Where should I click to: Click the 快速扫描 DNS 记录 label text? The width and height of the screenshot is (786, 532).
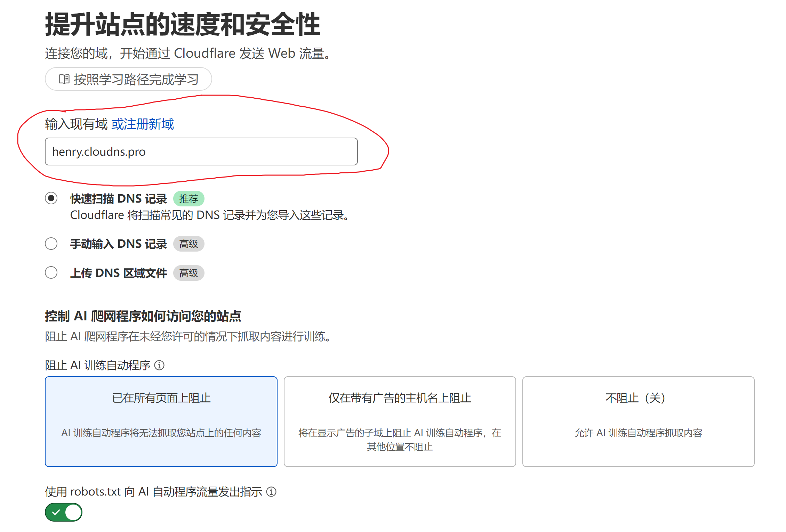coord(119,199)
